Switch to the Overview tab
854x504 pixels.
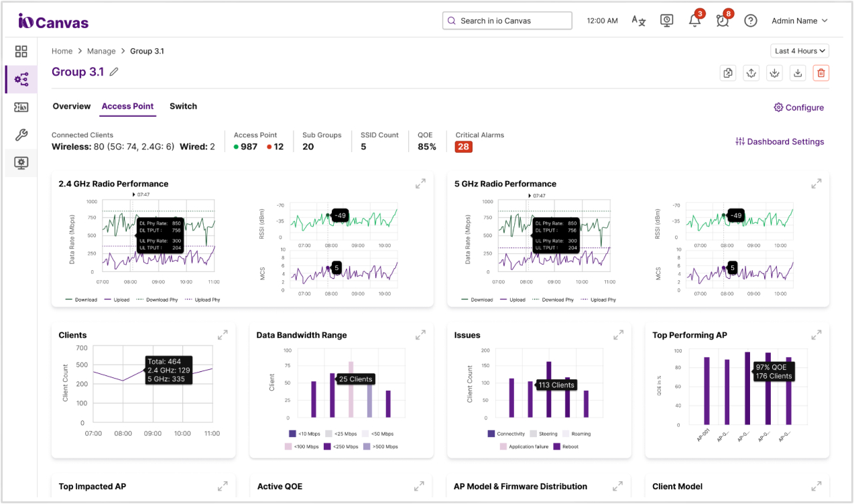pyautogui.click(x=72, y=106)
